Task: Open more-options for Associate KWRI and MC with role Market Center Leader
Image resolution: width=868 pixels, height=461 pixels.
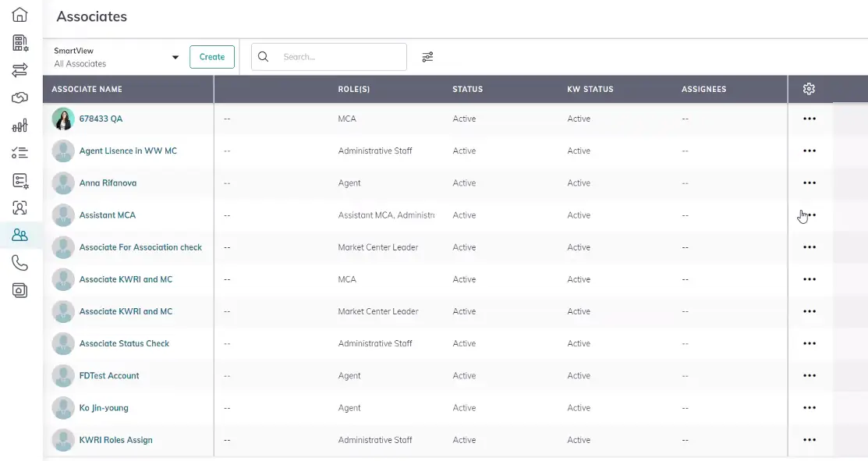Action: (810, 311)
